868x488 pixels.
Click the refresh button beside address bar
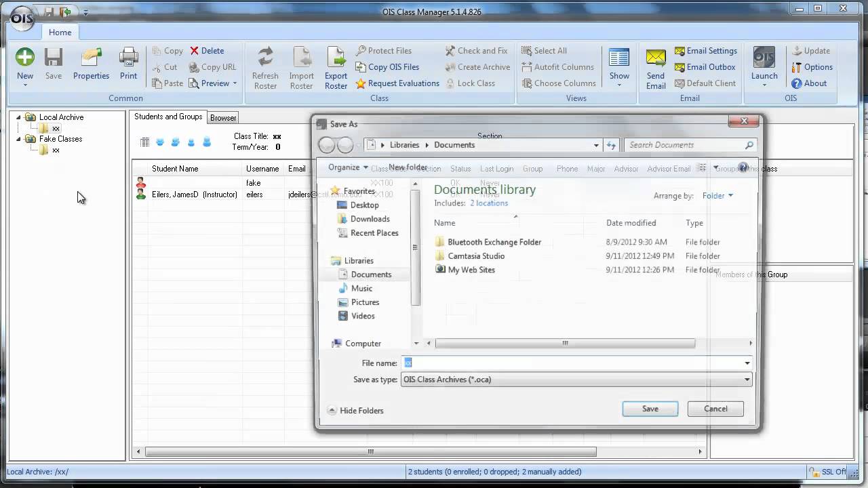611,145
